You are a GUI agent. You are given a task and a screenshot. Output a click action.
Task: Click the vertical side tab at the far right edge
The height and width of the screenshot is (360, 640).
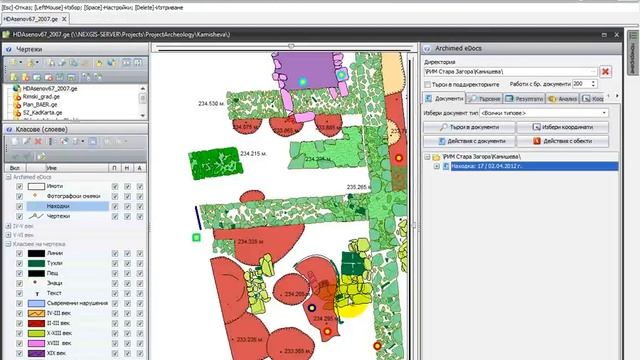[633, 53]
